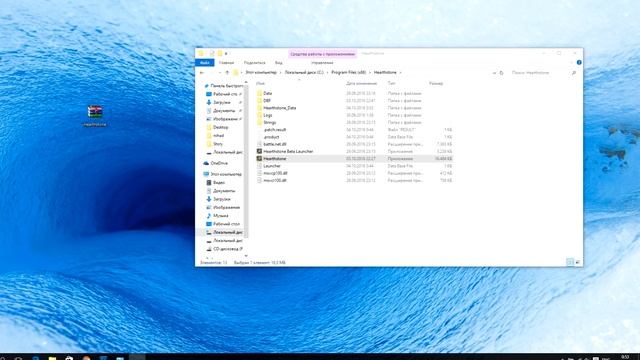Select the battle.net.dll file
640x360 pixels.
(x=275, y=144)
